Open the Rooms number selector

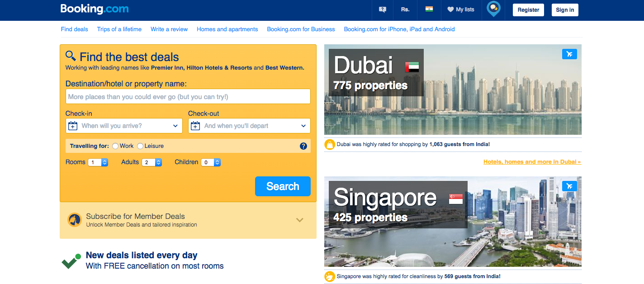(x=98, y=162)
